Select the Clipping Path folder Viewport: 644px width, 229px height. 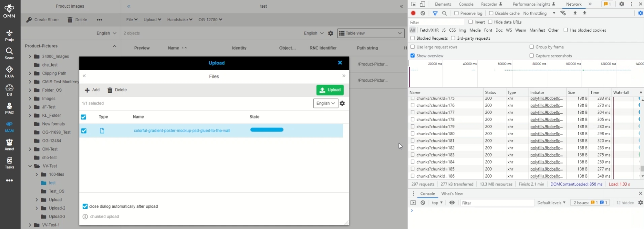pyautogui.click(x=54, y=74)
